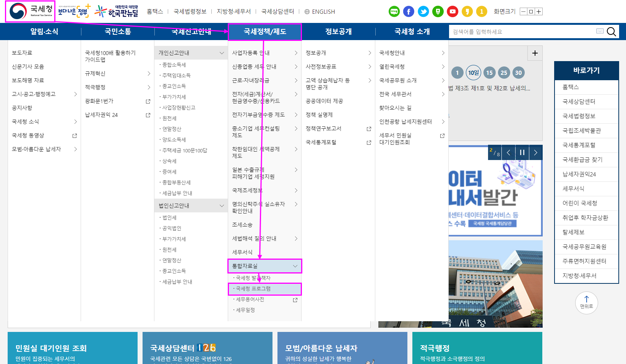
Task: Open the 모범/아름다운 납세자 card
Action: pyautogui.click(x=342, y=348)
